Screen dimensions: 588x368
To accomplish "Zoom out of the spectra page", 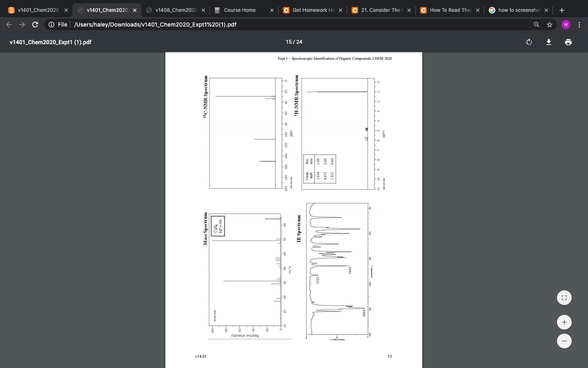I will (564, 341).
